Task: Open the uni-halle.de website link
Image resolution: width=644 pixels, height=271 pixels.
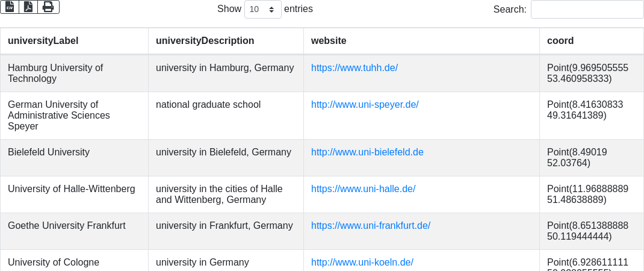Action: point(363,188)
